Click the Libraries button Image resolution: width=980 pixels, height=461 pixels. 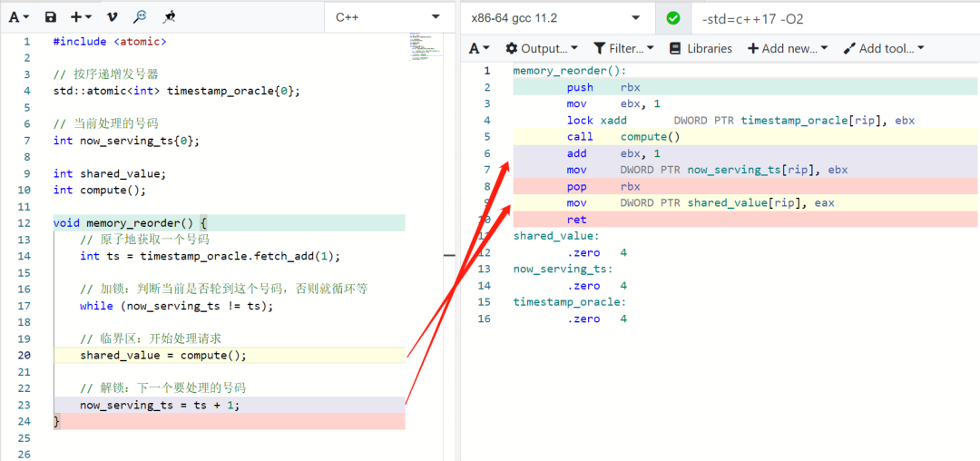[701, 48]
